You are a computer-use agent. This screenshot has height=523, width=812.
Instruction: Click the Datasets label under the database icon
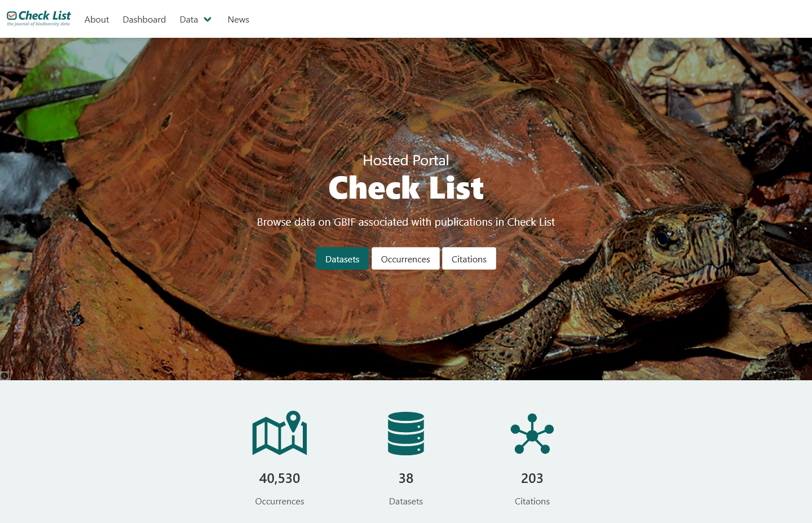pyautogui.click(x=406, y=501)
